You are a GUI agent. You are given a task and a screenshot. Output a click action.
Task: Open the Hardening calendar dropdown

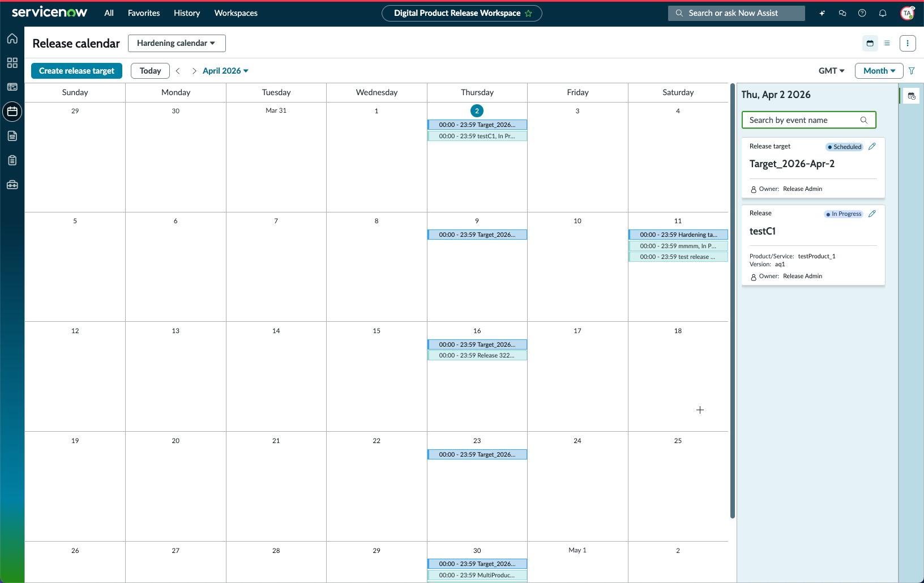click(177, 43)
